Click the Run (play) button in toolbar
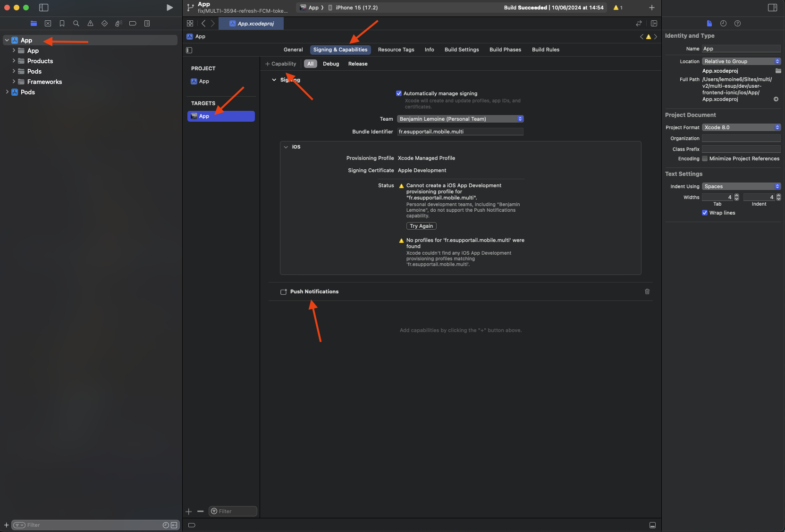785x532 pixels. click(x=169, y=8)
